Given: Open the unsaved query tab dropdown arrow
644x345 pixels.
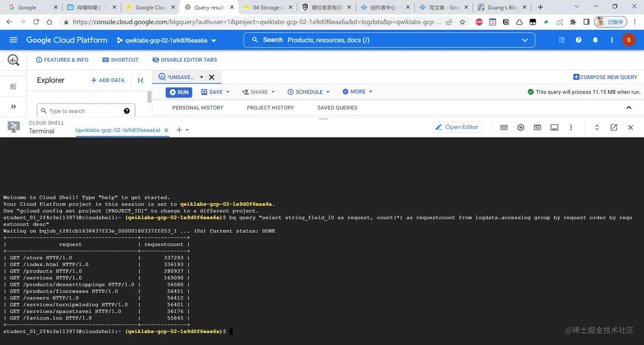Looking at the screenshot, I should click(x=201, y=77).
